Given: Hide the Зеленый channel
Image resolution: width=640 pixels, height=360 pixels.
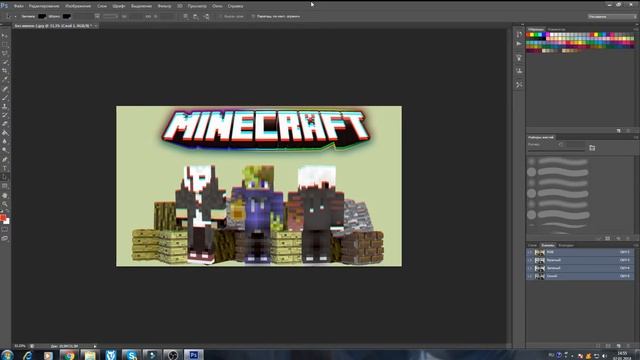Looking at the screenshot, I should 530,268.
